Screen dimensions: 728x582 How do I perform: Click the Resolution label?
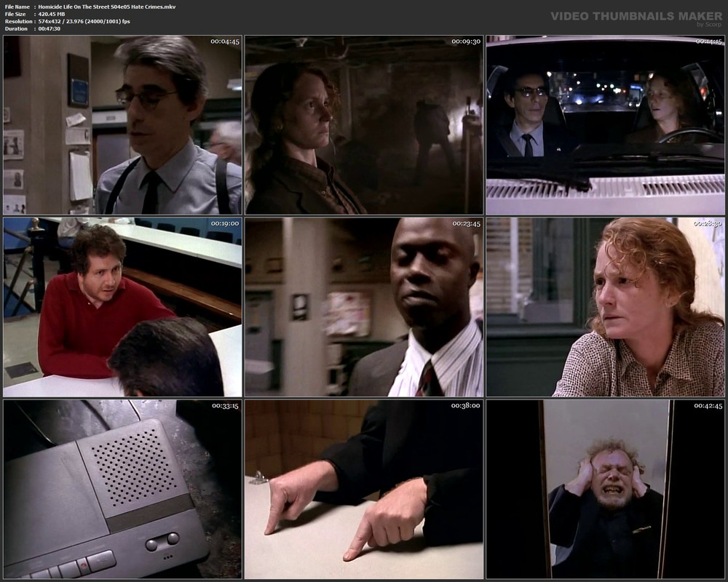coord(19,21)
